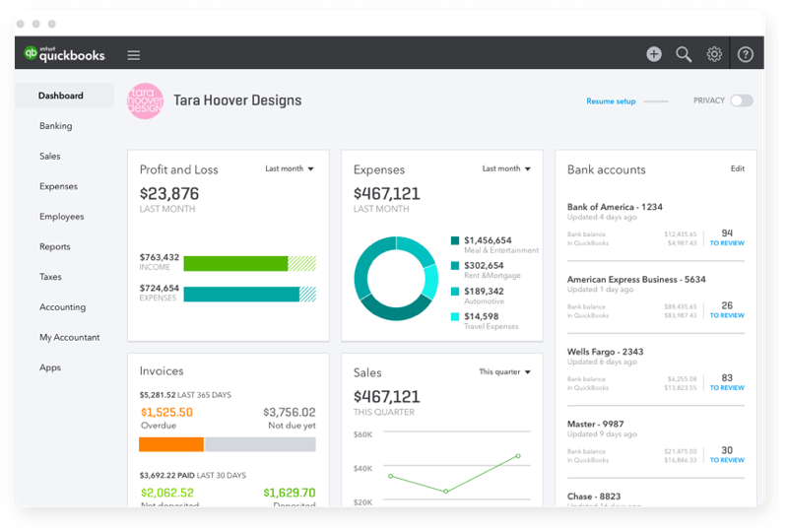
Task: Click the help question mark icon
Action: point(746,54)
